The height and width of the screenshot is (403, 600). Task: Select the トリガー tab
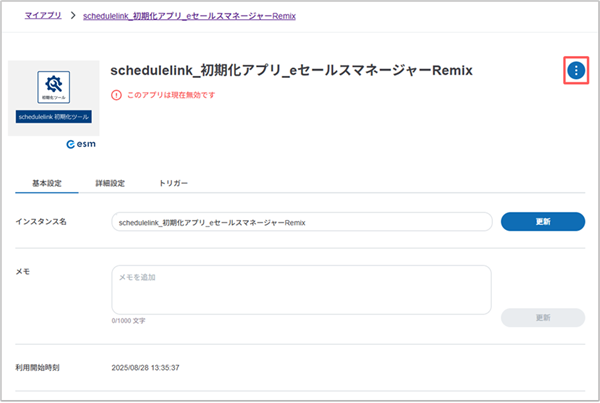point(173,184)
